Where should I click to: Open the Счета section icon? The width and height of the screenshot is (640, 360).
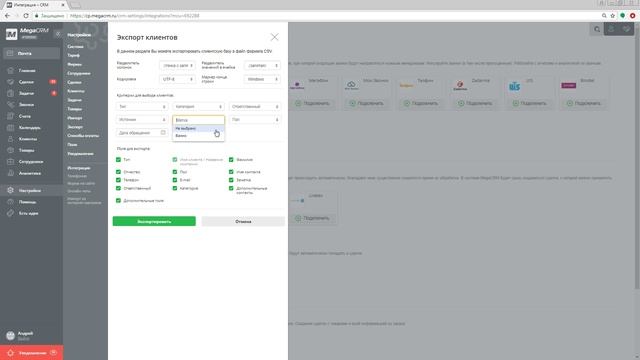click(11, 116)
